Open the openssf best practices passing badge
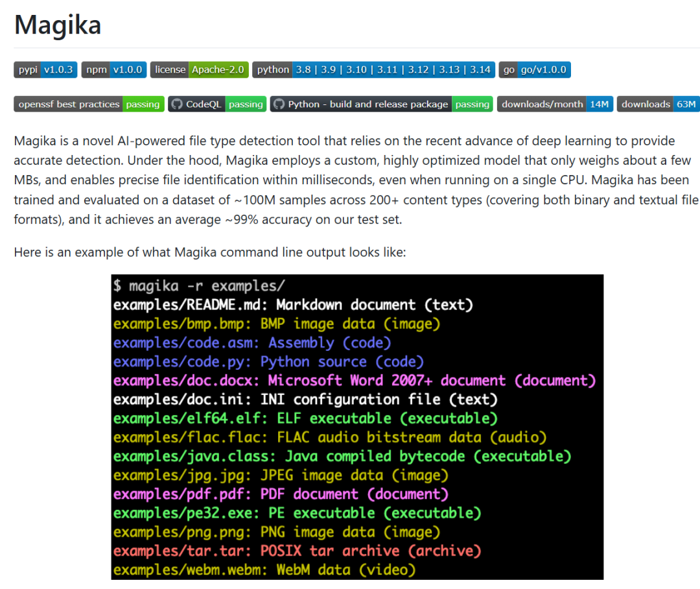Screen dimensions: 700x589 pos(89,104)
